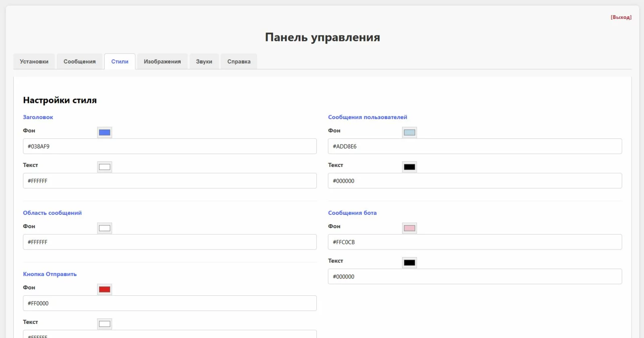Image resolution: width=644 pixels, height=338 pixels.
Task: Go to the Звуки tab
Action: pos(204,62)
